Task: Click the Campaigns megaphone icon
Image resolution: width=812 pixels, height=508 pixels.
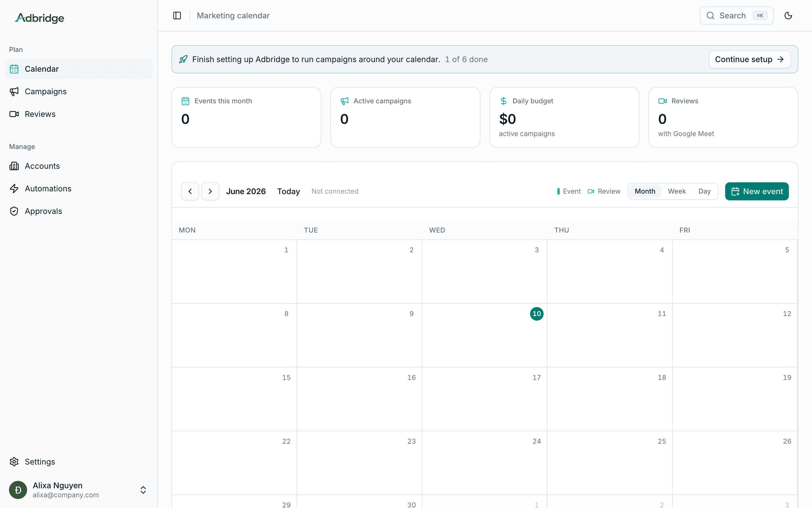Action: (x=14, y=91)
